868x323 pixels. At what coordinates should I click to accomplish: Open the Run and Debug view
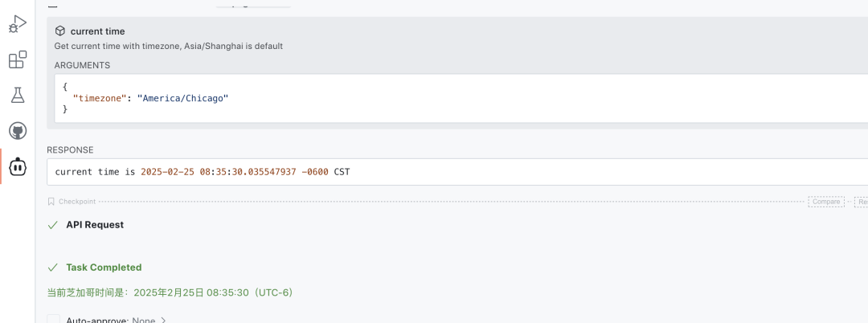tap(17, 24)
